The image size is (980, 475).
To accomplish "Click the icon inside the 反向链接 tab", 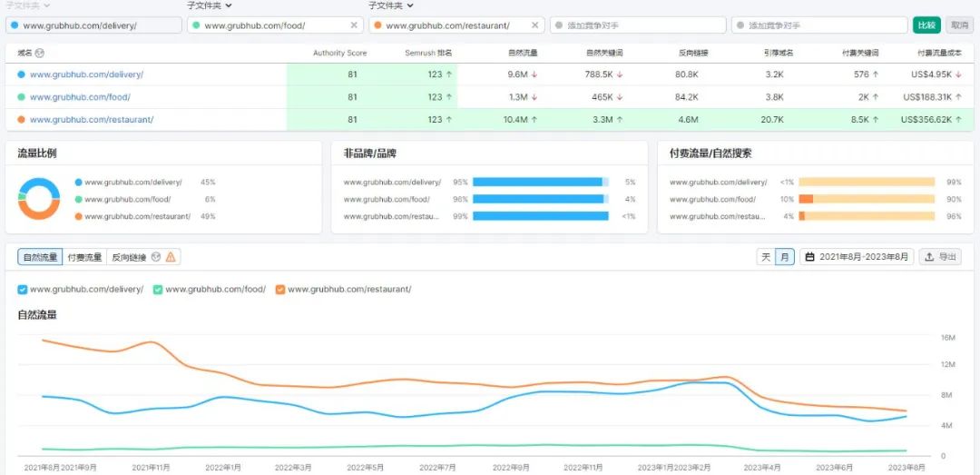I will 156,257.
